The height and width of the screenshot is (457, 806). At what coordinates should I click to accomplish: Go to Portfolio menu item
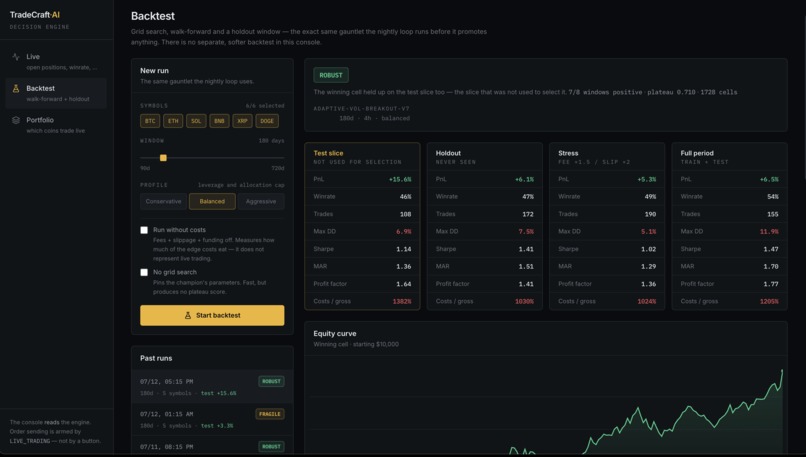(x=56, y=125)
